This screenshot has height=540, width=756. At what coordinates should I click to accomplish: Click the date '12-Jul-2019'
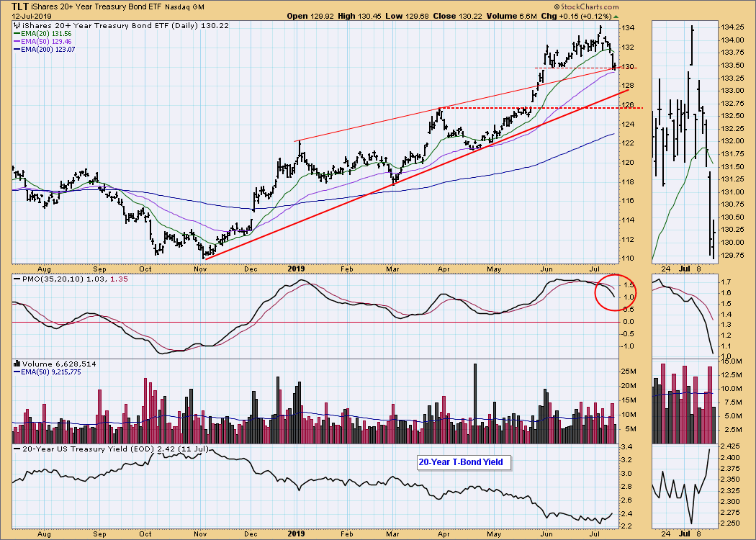[x=32, y=16]
